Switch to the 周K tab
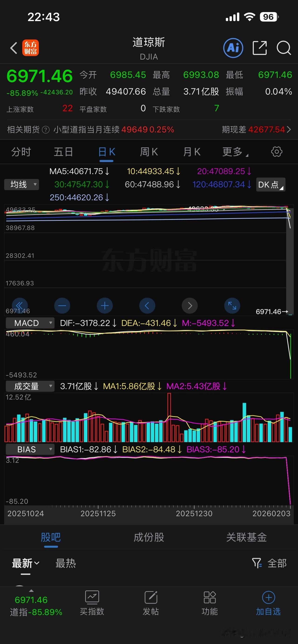Viewport: 298px width, 644px height. (x=149, y=152)
